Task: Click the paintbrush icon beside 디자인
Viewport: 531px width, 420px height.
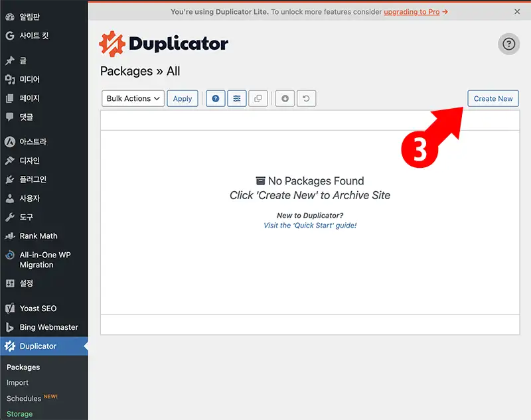Action: pos(10,161)
